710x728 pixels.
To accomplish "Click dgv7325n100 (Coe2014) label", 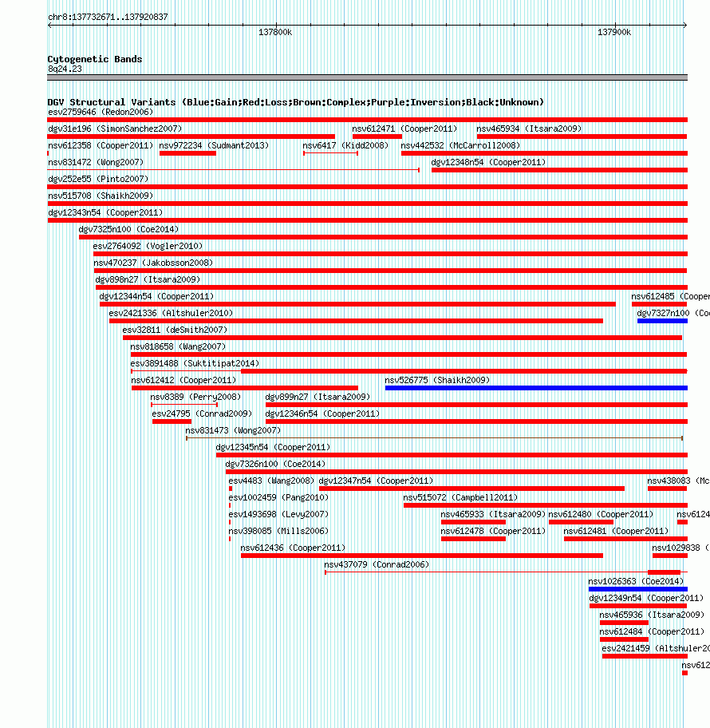I will pos(128,229).
